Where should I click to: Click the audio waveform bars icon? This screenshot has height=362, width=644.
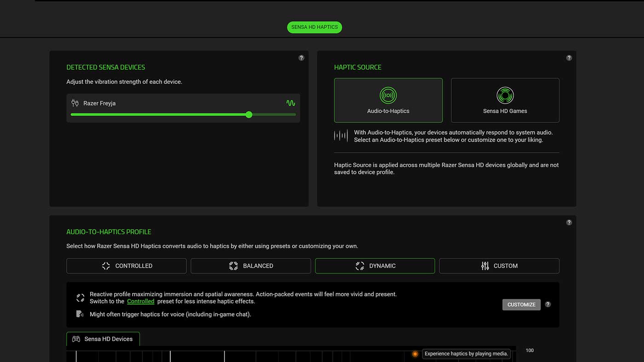pyautogui.click(x=341, y=136)
